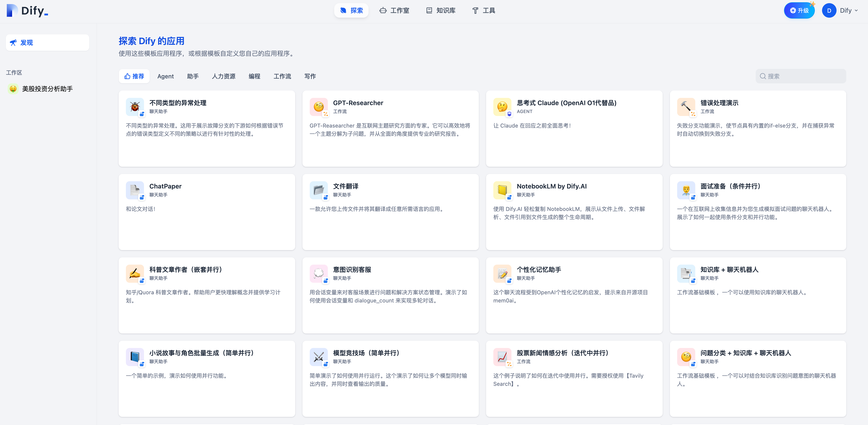Click the 工作区 sidebar section label
The height and width of the screenshot is (425, 868).
point(14,72)
